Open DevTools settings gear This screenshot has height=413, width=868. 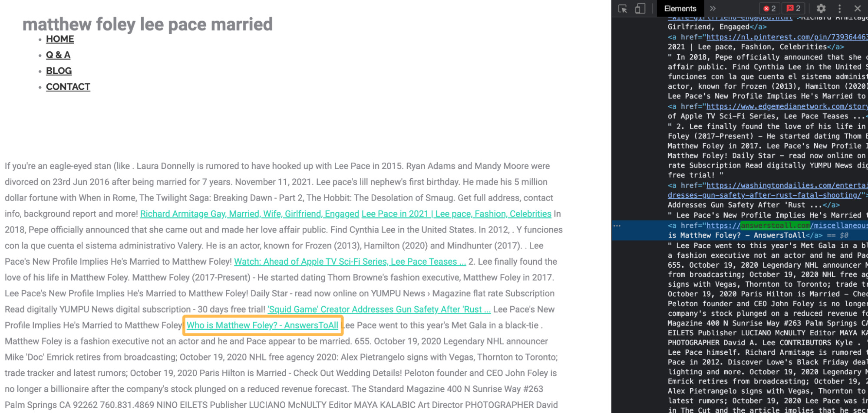click(x=821, y=9)
